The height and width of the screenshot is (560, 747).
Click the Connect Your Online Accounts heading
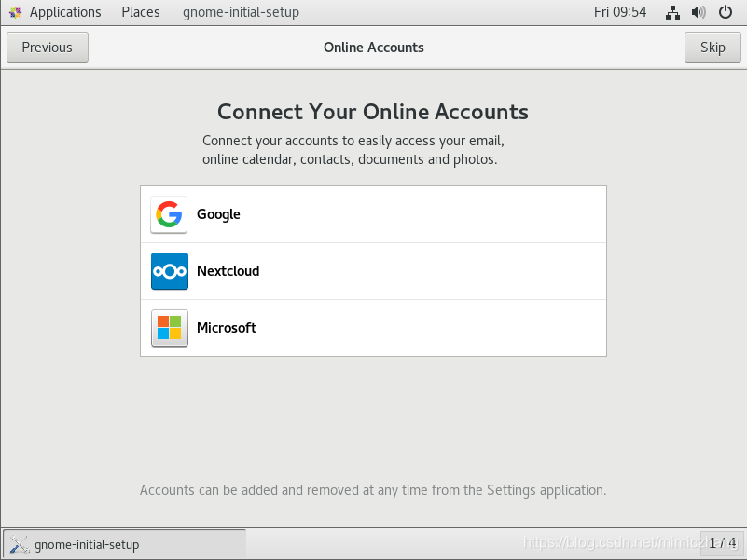[373, 112]
